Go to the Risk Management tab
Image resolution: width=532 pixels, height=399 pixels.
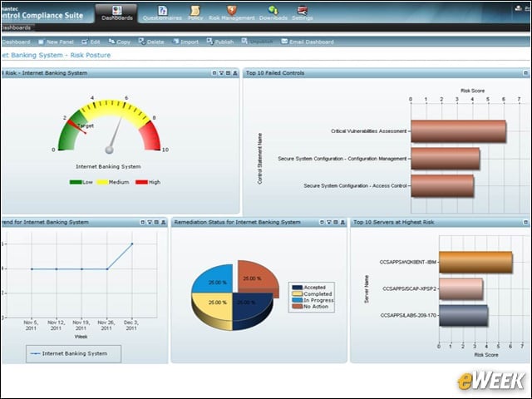tap(231, 13)
